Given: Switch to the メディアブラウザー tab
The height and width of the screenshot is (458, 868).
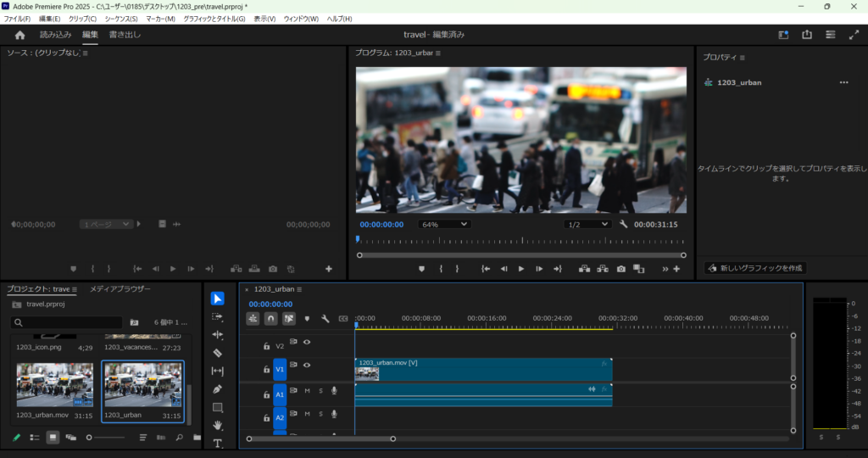Looking at the screenshot, I should tap(120, 289).
